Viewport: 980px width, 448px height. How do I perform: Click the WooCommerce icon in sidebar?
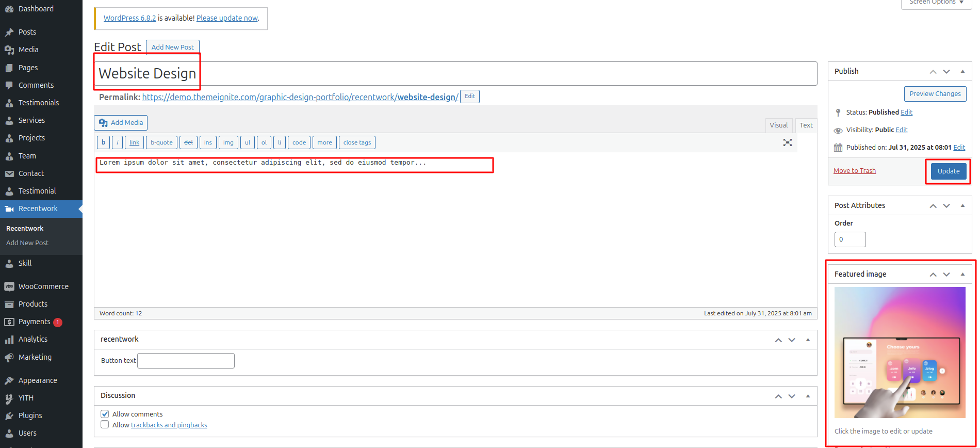click(x=9, y=286)
